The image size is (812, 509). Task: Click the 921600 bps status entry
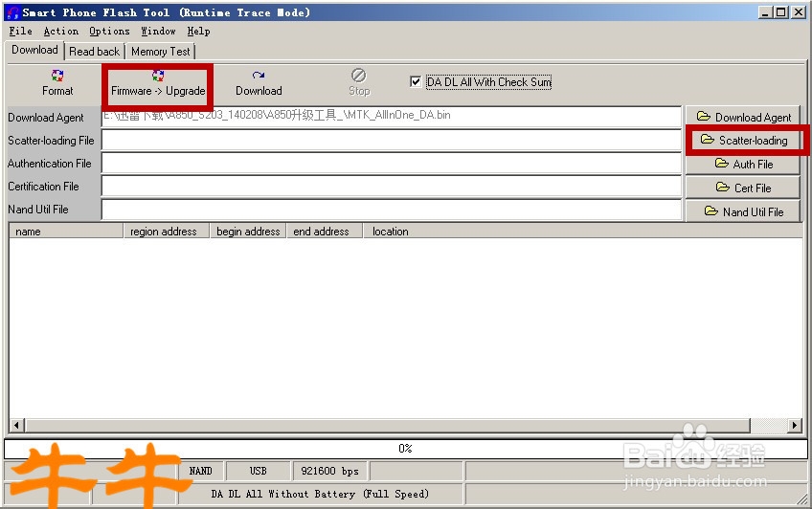(x=329, y=471)
